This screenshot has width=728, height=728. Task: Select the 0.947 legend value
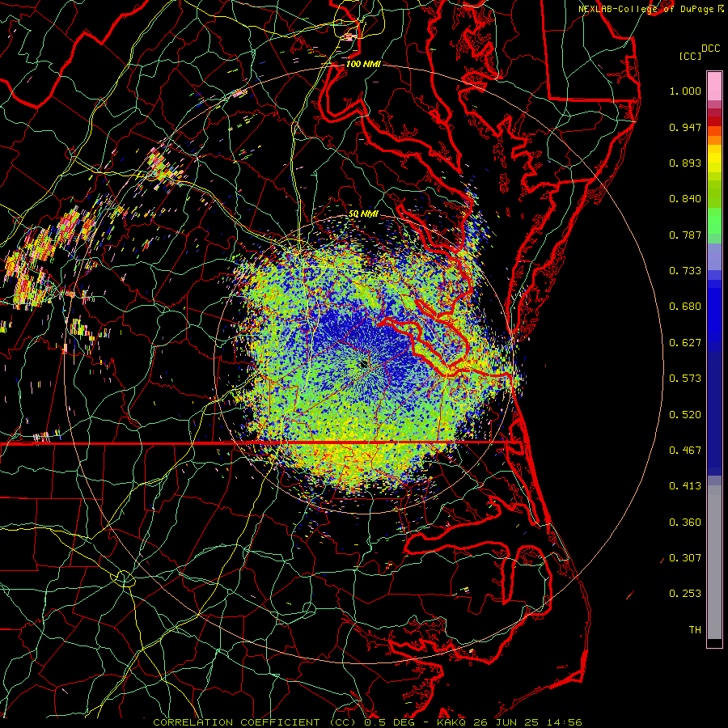point(685,127)
